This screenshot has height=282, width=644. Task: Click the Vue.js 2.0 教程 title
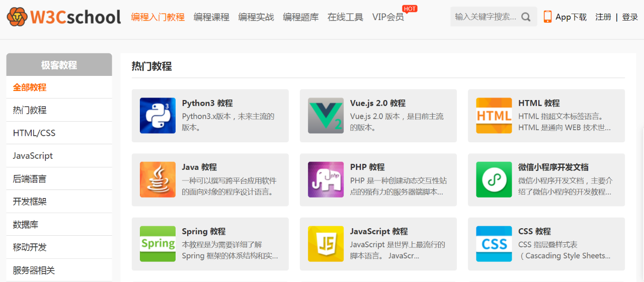click(x=378, y=103)
